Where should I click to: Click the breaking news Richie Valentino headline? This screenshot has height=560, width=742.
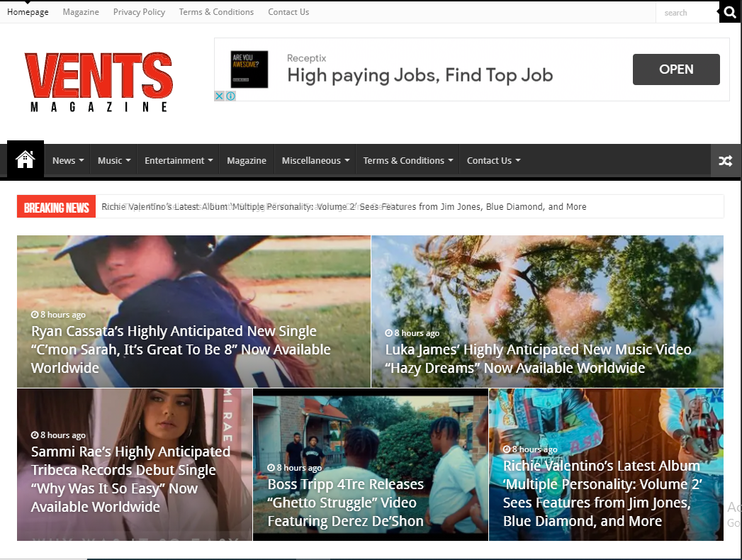point(344,207)
